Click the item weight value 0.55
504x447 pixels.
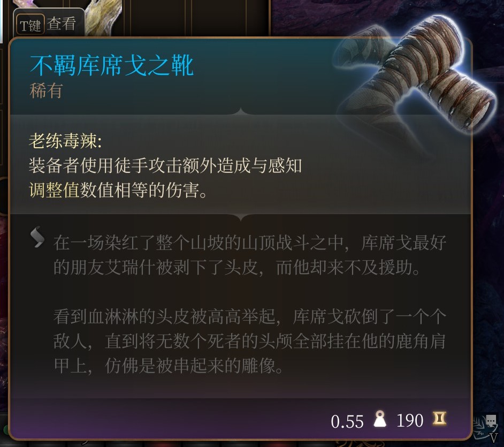coord(347,421)
